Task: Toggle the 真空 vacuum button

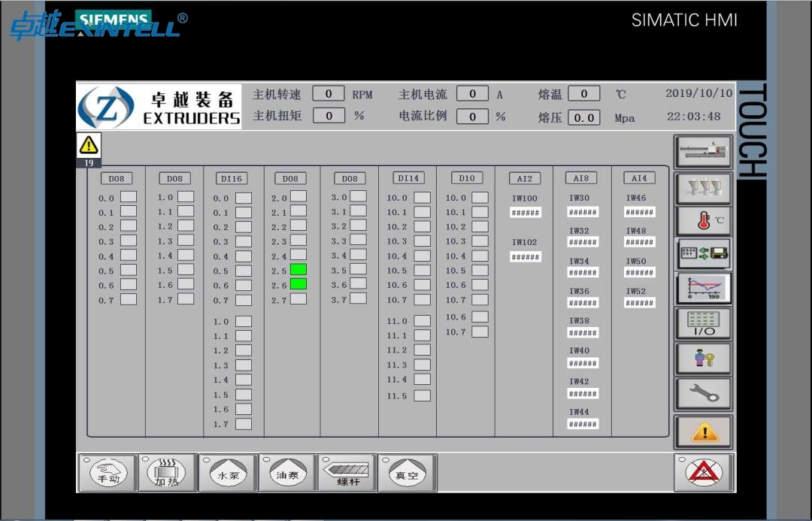Action: point(407,473)
